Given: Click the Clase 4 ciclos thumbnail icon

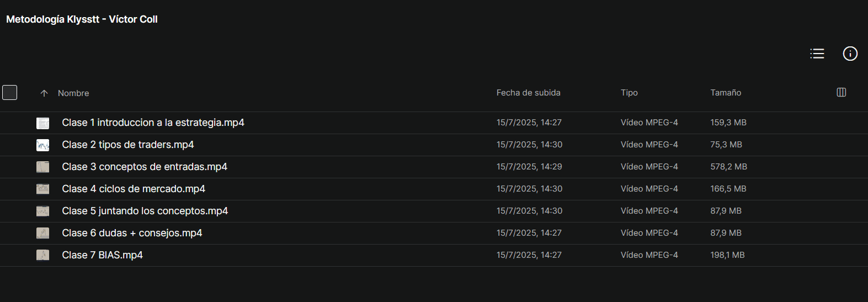Looking at the screenshot, I should click(x=43, y=189).
